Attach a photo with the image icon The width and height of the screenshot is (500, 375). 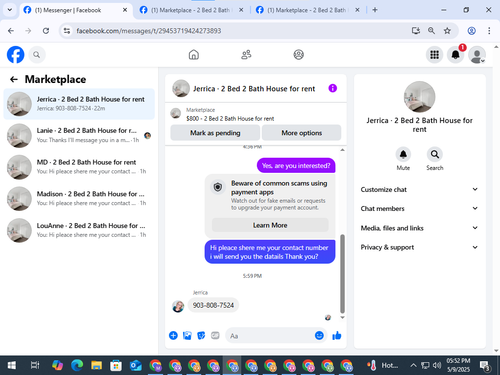tap(187, 335)
